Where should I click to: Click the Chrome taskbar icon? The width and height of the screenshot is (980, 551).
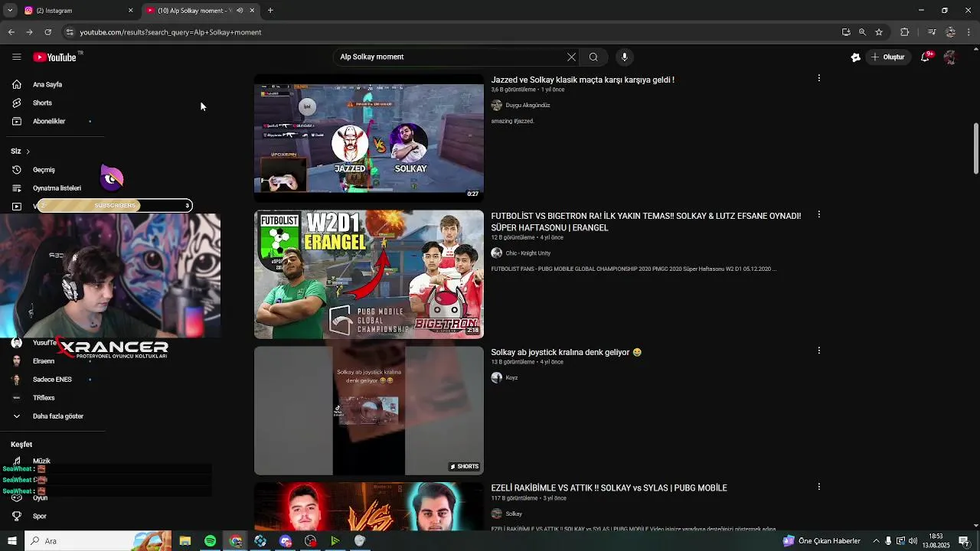(236, 541)
